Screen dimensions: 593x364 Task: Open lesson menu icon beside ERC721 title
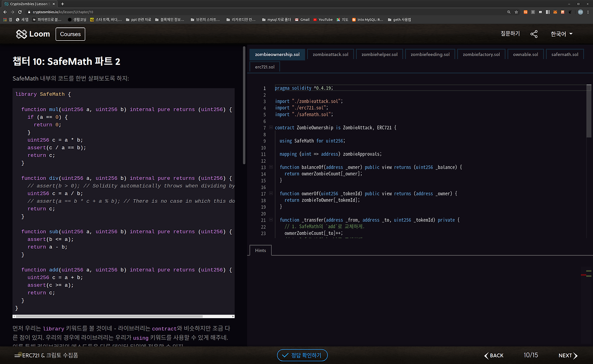tap(17, 356)
